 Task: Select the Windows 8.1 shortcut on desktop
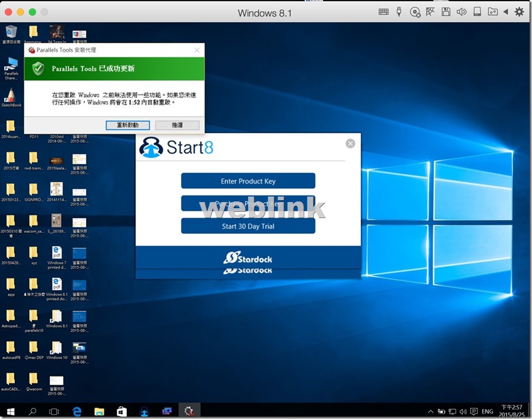57,319
